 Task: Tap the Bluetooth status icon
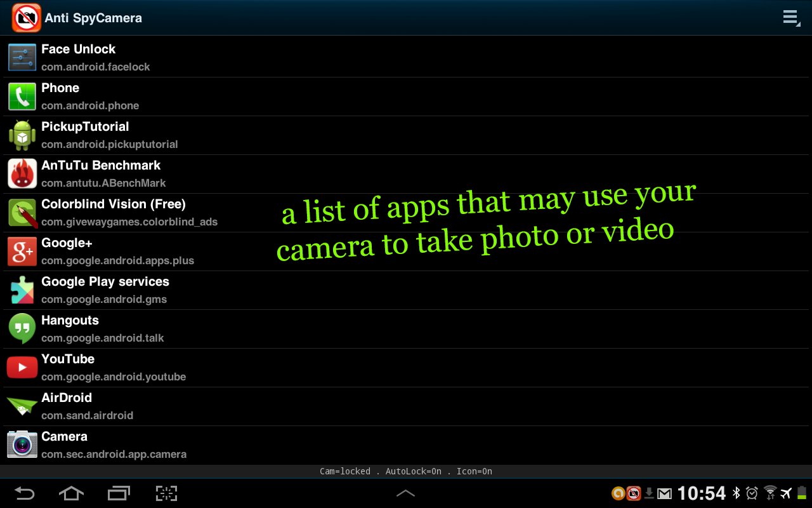coord(737,493)
